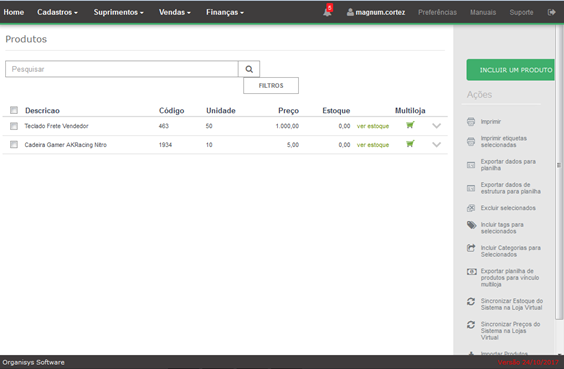Click ver estoque for Cadeira Gamer AKRacing Nitro

[373, 145]
